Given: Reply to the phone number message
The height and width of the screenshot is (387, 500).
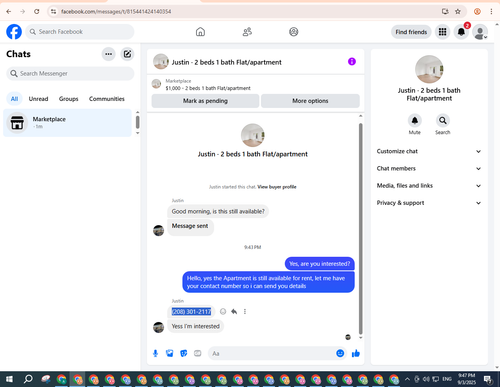Looking at the screenshot, I should coord(234,311).
